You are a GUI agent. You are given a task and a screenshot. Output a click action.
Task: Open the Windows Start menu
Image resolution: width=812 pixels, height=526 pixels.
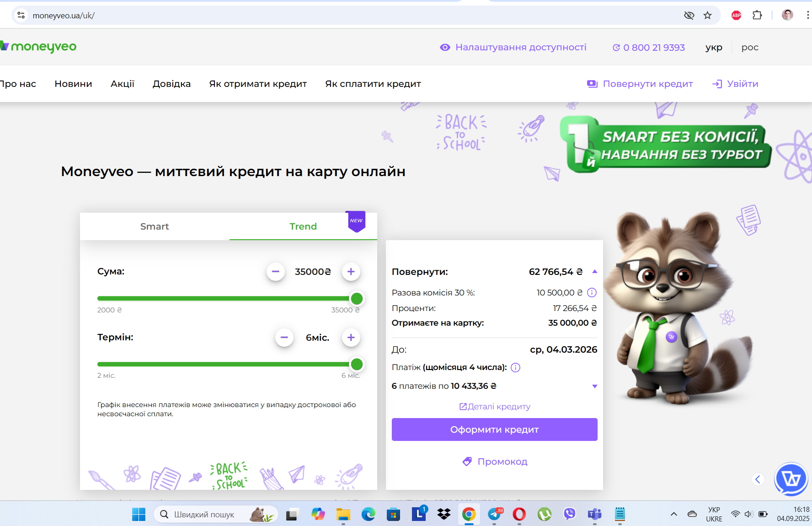pos(139,515)
